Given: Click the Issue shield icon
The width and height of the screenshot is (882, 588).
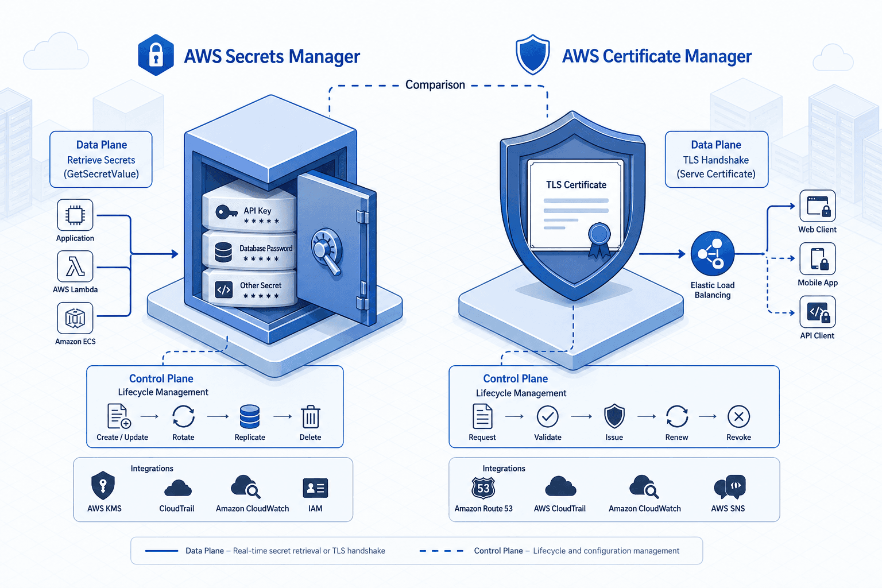Looking at the screenshot, I should (x=614, y=416).
